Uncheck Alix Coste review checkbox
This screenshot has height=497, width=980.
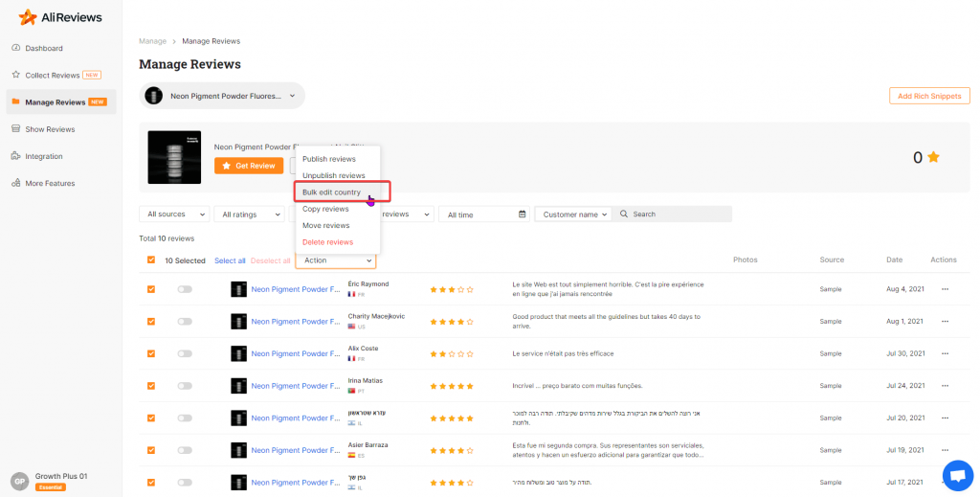coord(150,354)
